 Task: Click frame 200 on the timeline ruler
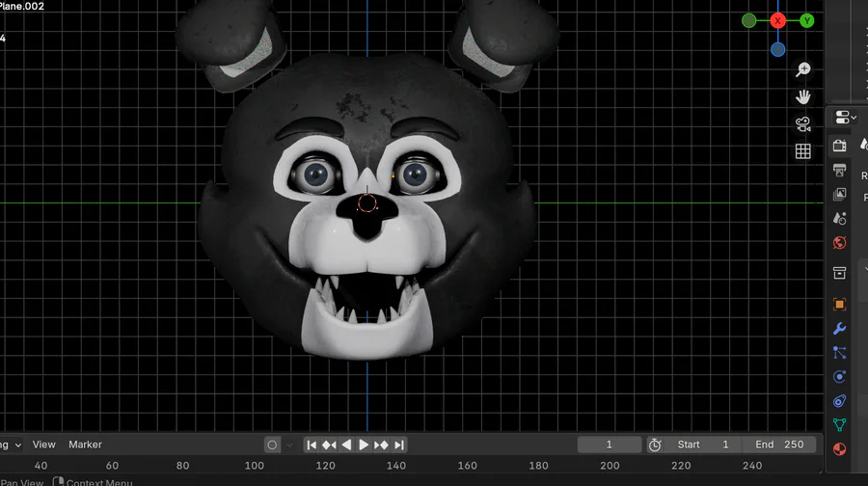point(610,466)
